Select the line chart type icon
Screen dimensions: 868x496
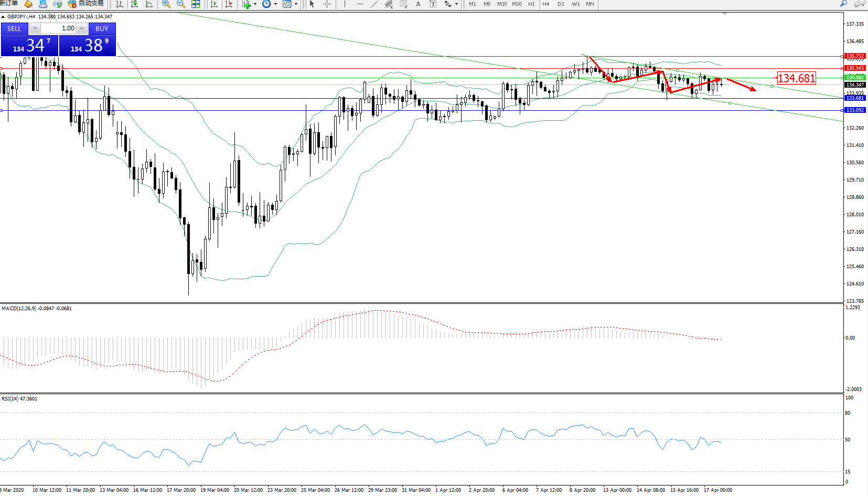tap(149, 4)
